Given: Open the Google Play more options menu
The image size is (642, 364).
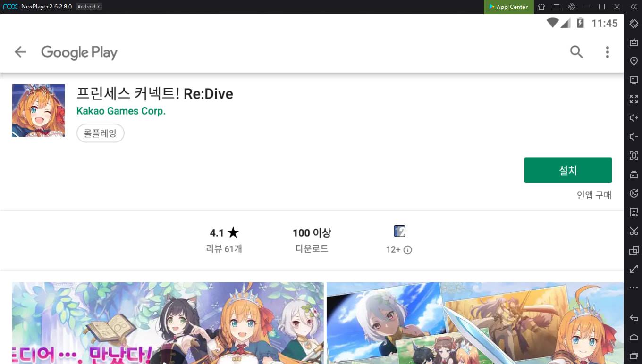Looking at the screenshot, I should coord(608,52).
